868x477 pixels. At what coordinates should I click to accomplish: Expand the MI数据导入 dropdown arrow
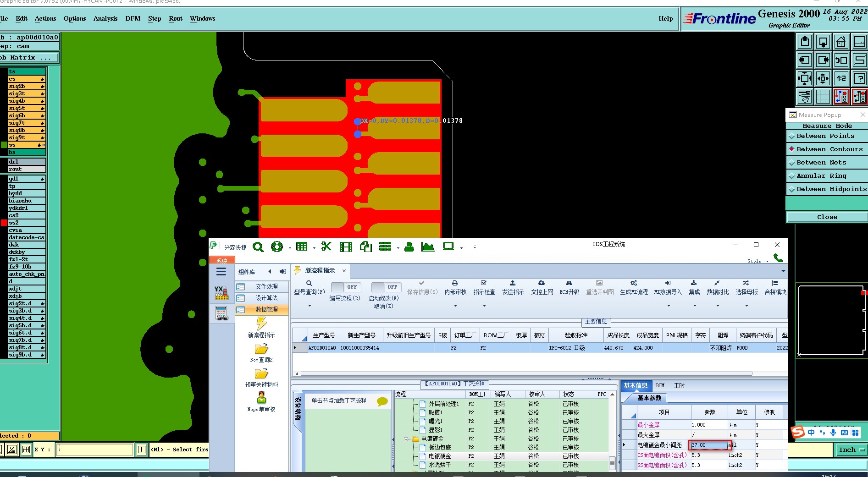(x=669, y=306)
